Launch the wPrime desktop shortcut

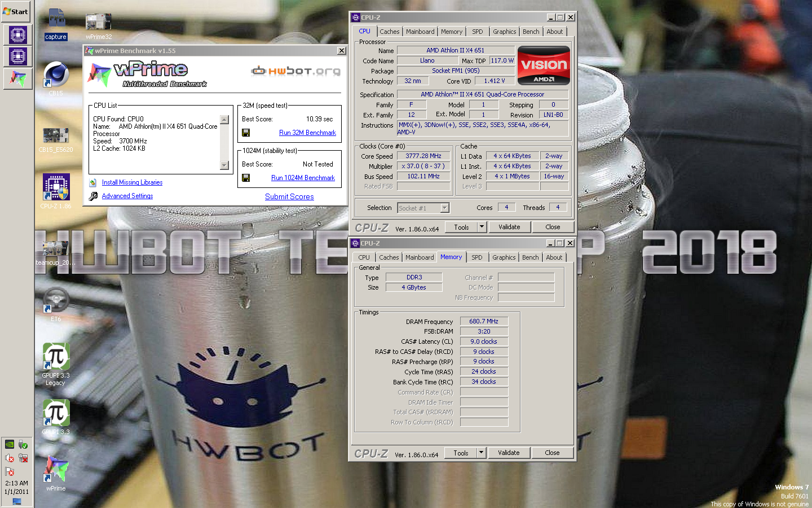click(56, 474)
